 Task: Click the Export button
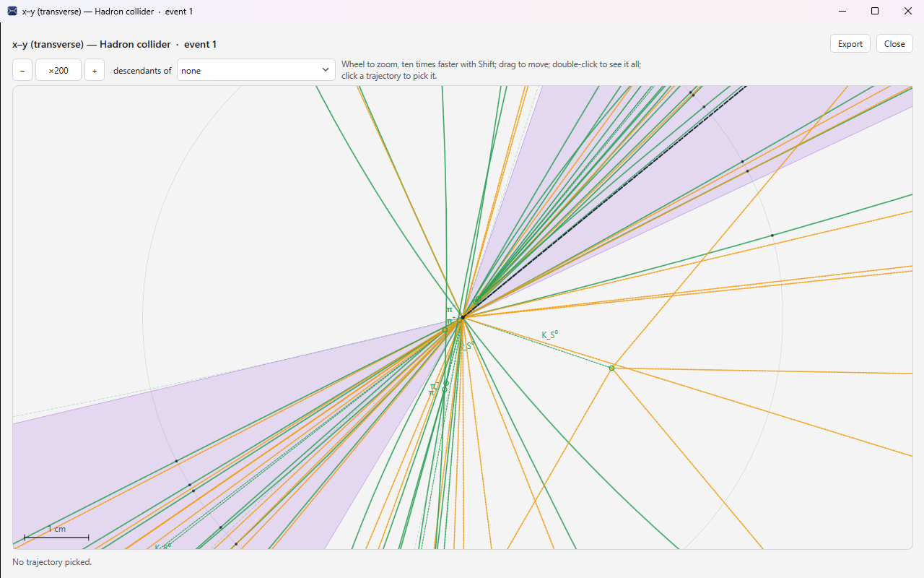pos(850,44)
